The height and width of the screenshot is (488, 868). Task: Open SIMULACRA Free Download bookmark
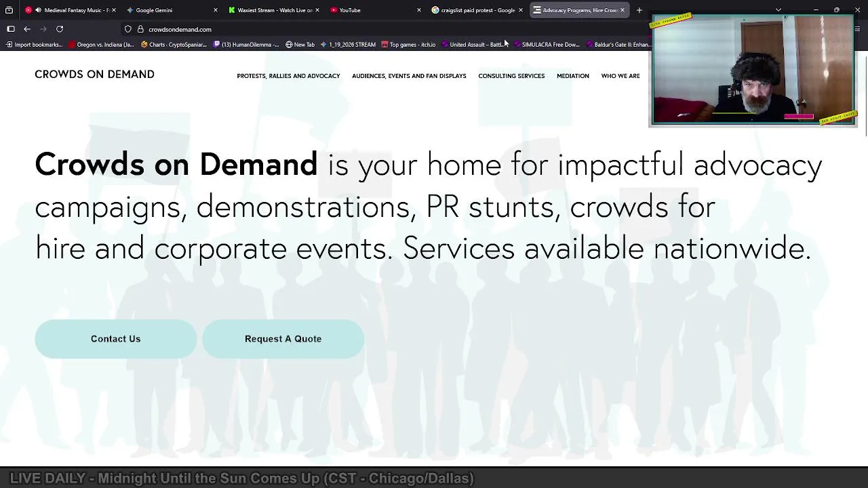point(547,45)
